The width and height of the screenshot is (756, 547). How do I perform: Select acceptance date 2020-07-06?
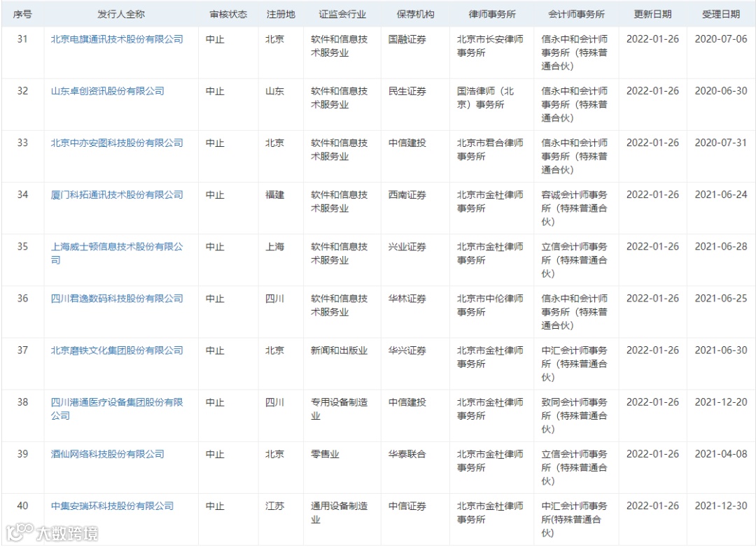click(x=721, y=39)
